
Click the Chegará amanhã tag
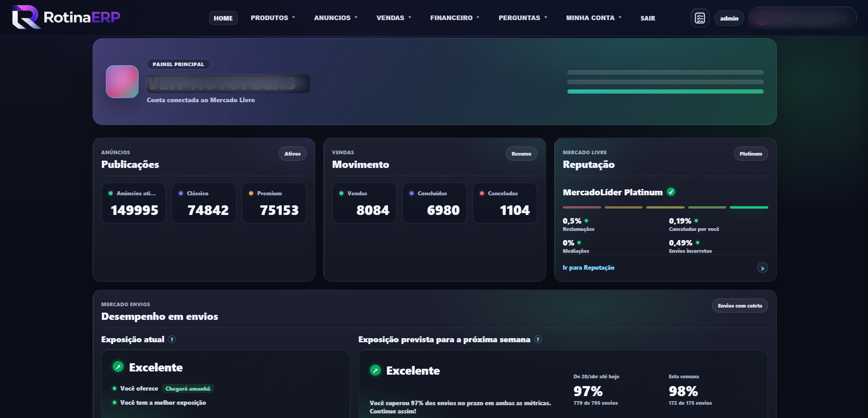(188, 389)
